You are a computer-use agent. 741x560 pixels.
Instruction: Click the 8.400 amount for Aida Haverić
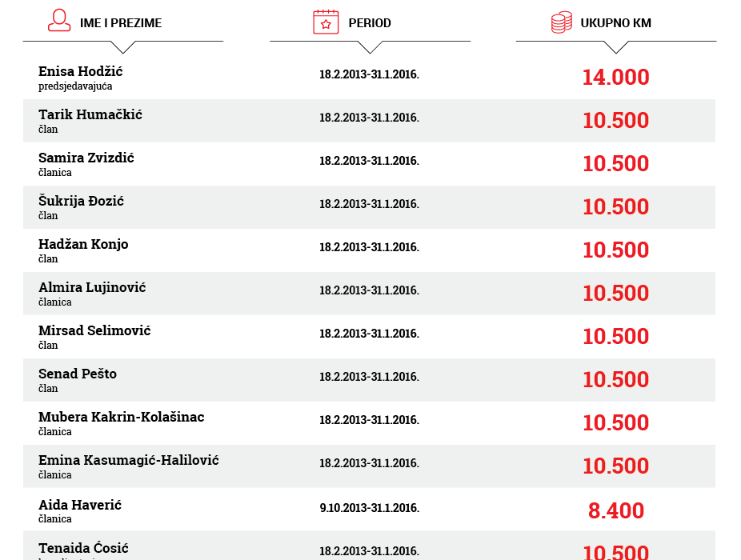pyautogui.click(x=615, y=510)
